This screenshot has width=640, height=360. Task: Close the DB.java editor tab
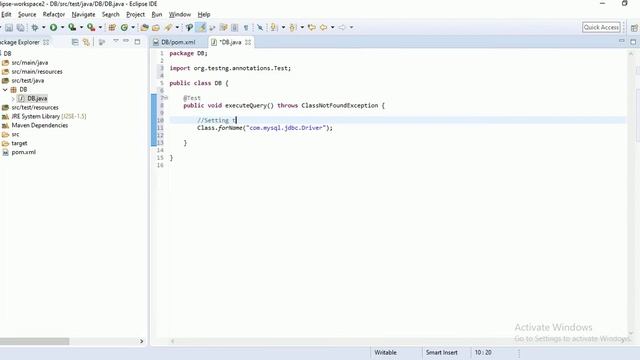coord(248,42)
